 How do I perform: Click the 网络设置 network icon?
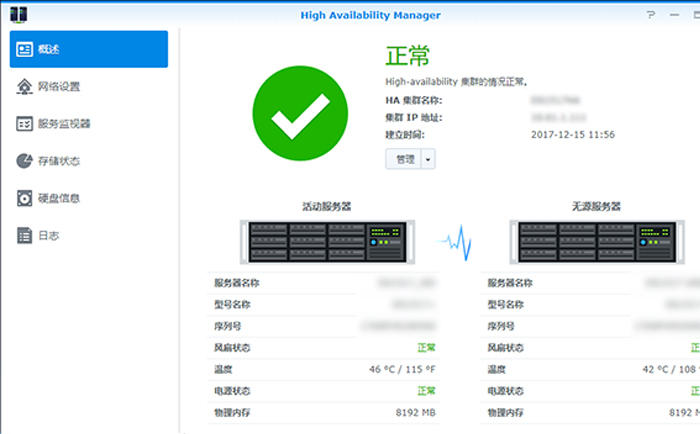click(24, 87)
